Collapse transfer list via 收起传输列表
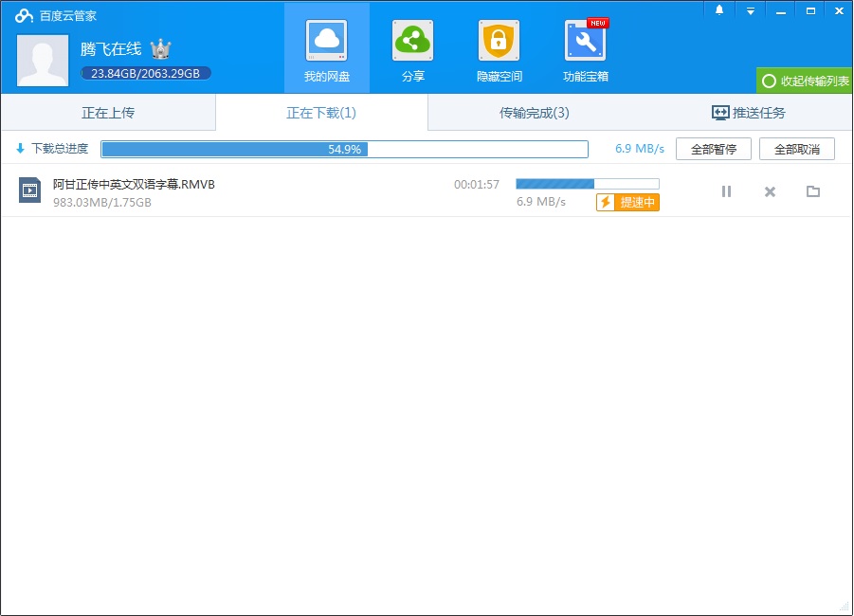This screenshot has height=616, width=854. coord(805,81)
